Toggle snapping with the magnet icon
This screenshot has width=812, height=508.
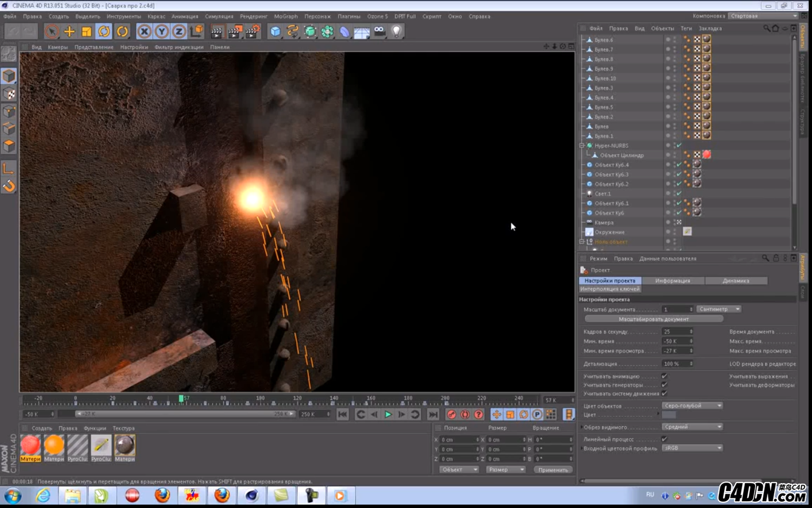(9, 186)
